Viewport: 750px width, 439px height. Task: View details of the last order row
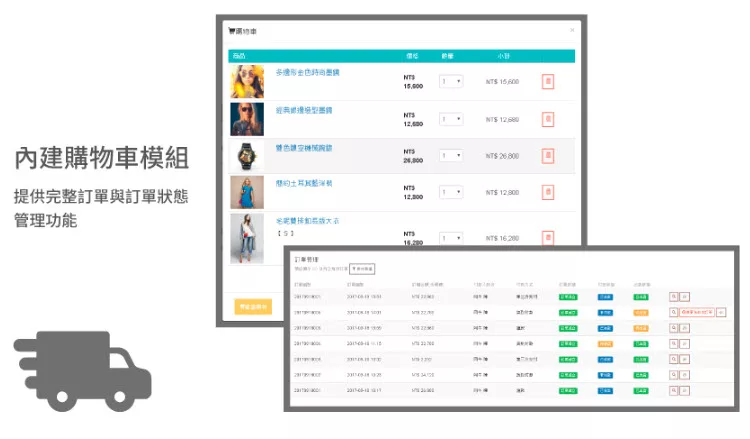coord(674,390)
